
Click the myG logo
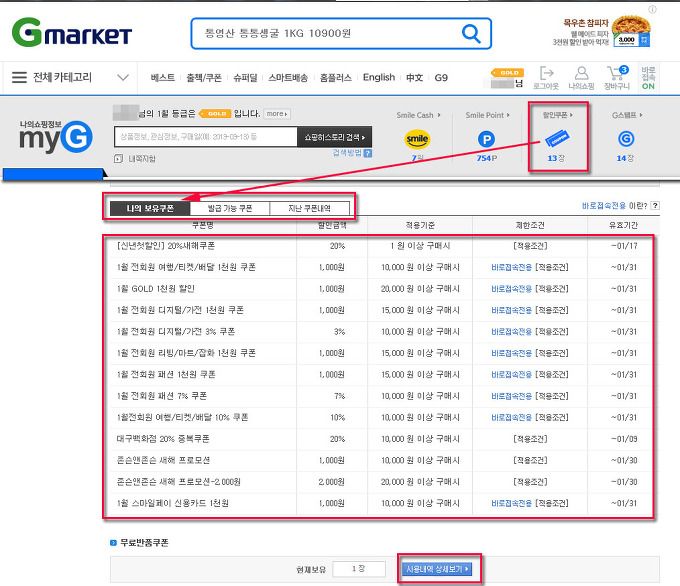tap(56, 137)
